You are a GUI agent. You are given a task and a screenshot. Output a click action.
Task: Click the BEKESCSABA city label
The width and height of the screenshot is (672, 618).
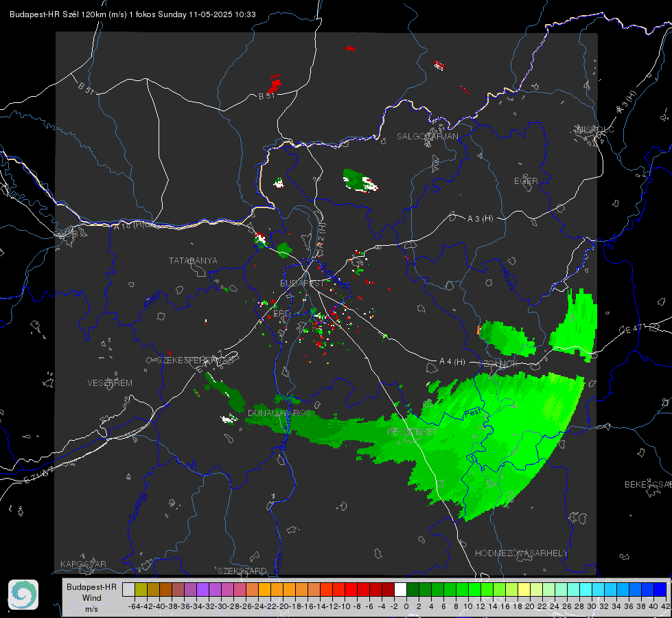[x=648, y=484]
